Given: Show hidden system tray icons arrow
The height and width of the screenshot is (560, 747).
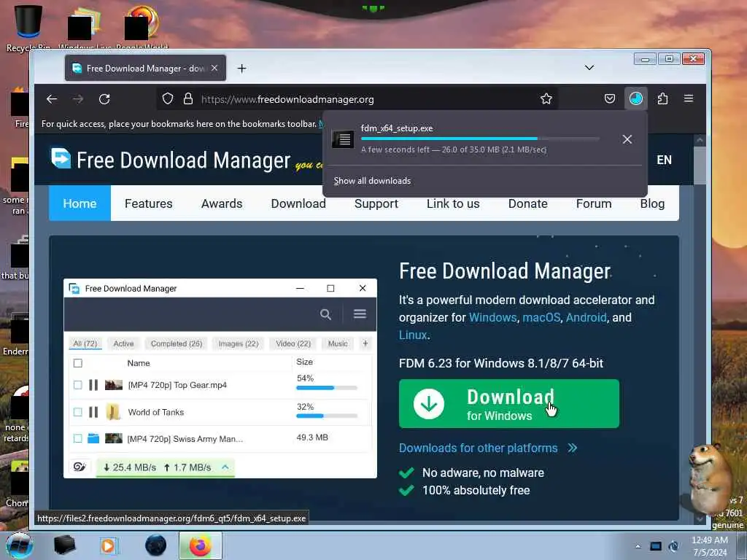Looking at the screenshot, I should 638,546.
